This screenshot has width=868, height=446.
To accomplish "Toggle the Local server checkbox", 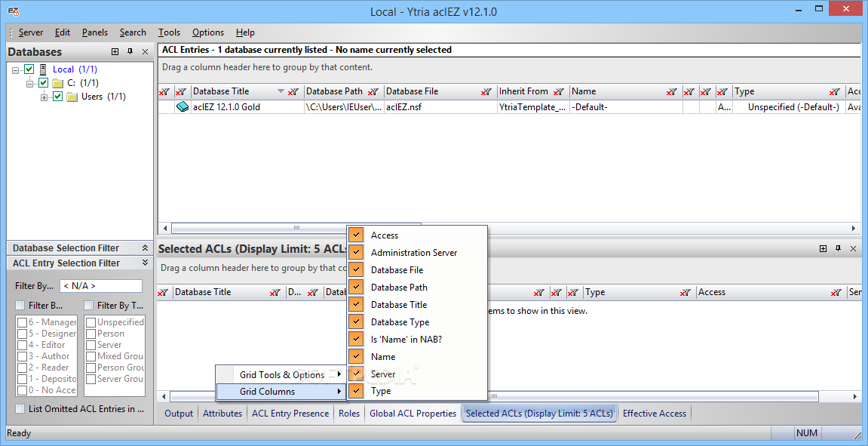I will (29, 69).
